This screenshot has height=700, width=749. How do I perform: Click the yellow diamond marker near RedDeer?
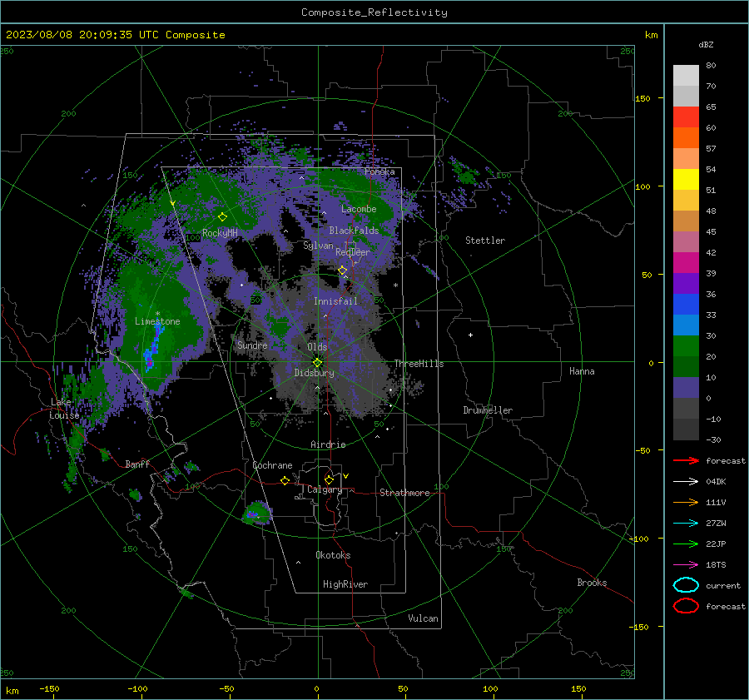(343, 271)
